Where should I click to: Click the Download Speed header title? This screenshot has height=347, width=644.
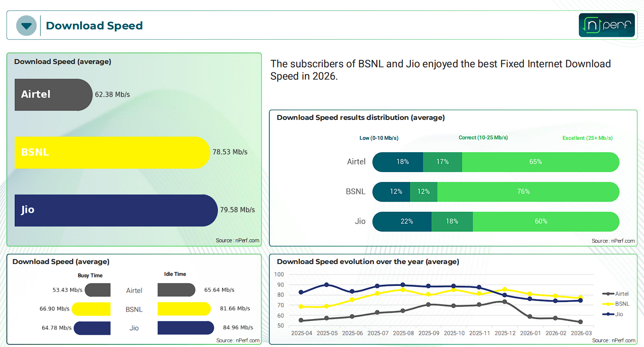click(94, 26)
